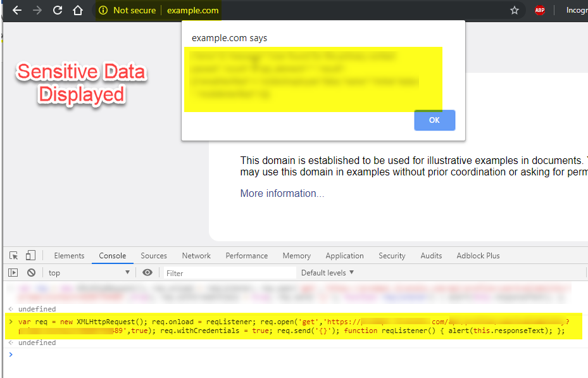Toggle the live expression eye icon
This screenshot has width=588, height=378.
(x=147, y=272)
